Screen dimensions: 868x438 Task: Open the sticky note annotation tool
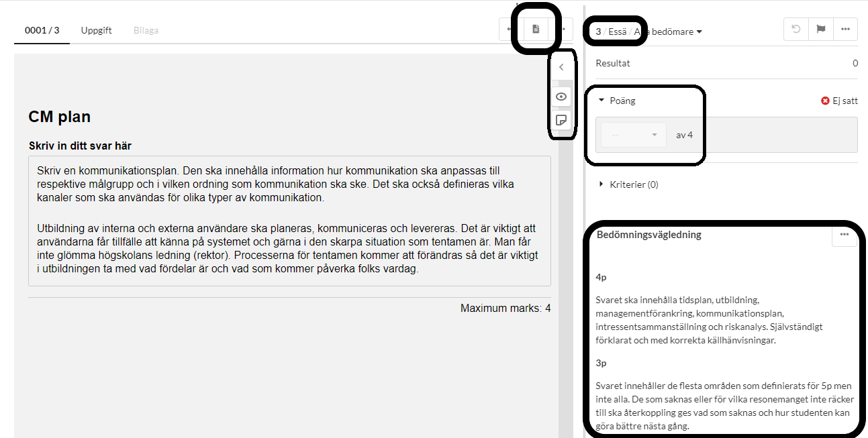[562, 120]
